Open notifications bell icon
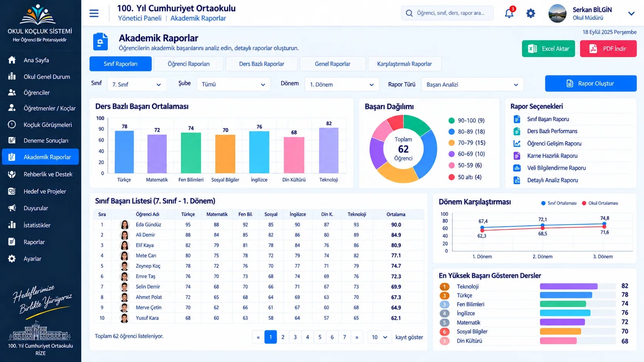644x362 pixels. 509,13
